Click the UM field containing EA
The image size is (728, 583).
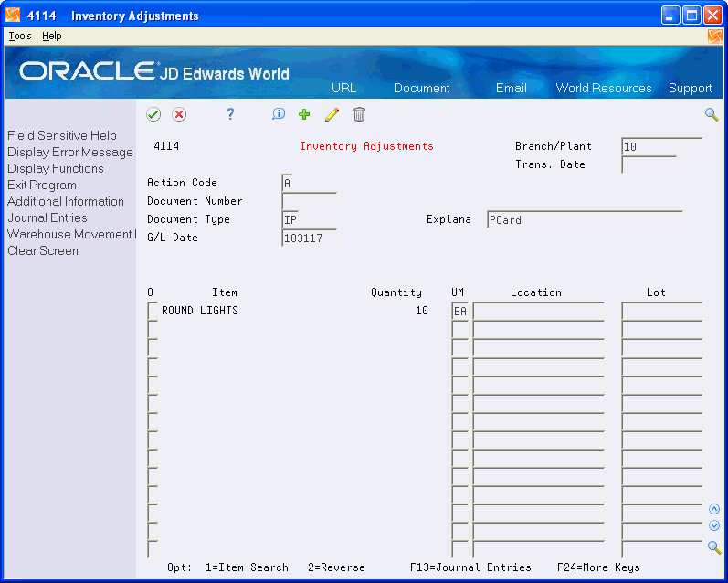click(x=460, y=311)
